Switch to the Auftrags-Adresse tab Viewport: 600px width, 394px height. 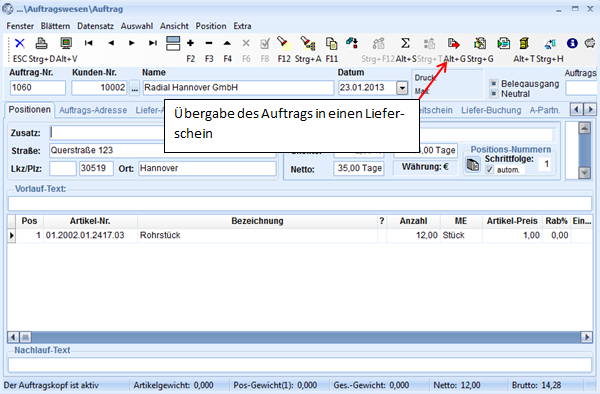tap(93, 110)
